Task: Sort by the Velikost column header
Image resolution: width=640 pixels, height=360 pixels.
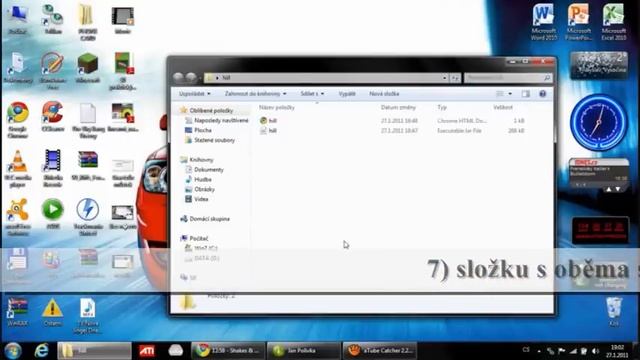Action: tap(502, 107)
